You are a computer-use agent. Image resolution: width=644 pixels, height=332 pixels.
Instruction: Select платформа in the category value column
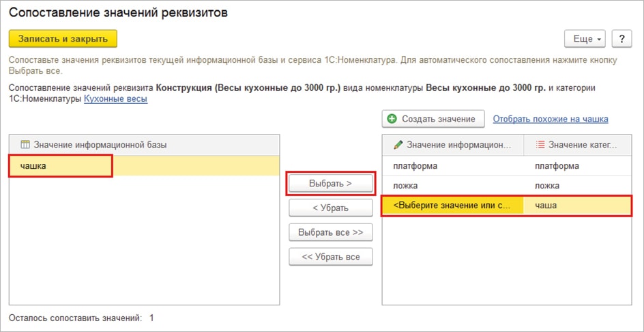coord(557,166)
